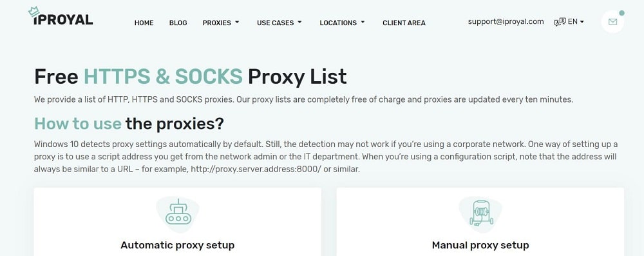Click the support@iproyal.com email link

tap(506, 22)
